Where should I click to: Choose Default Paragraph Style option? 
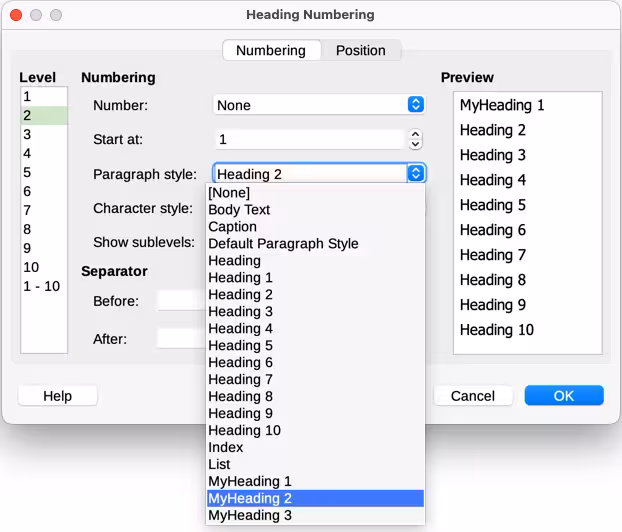pos(315,244)
